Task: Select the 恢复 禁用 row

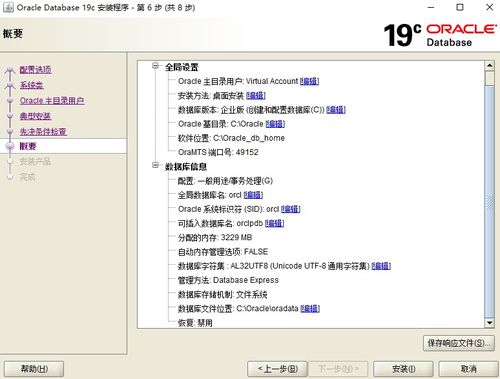Action: (195, 323)
